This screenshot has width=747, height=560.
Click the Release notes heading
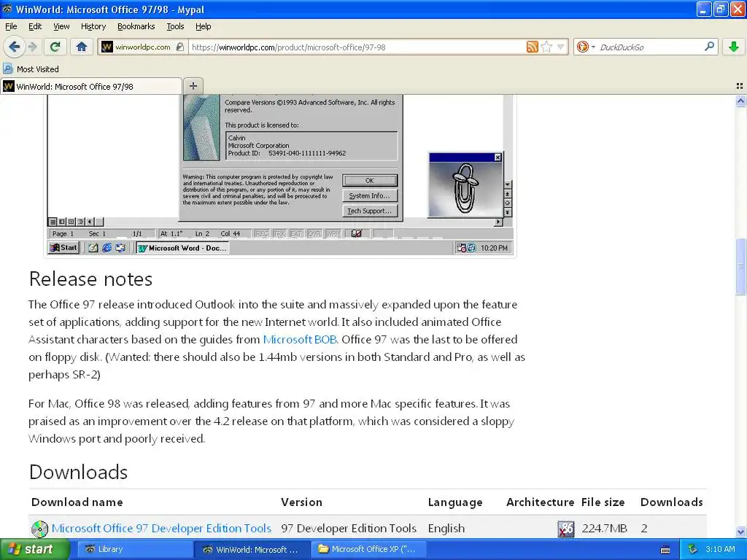coord(90,279)
